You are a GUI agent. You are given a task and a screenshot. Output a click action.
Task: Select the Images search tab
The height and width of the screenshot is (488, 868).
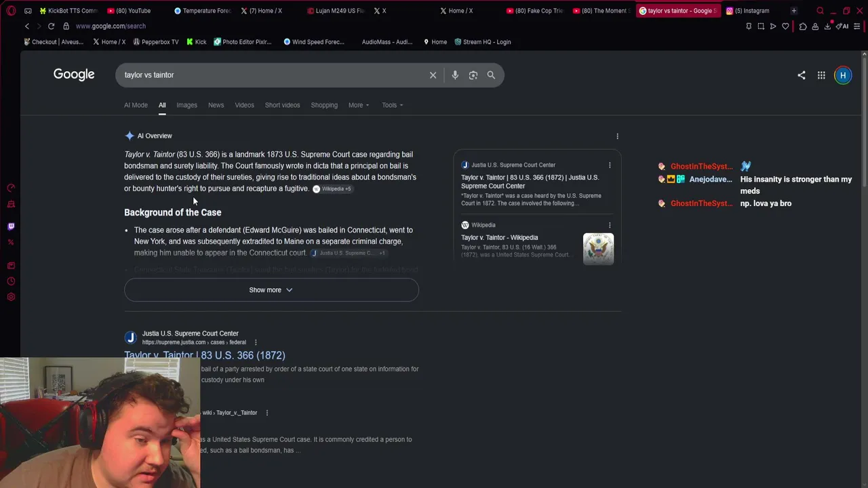(x=186, y=105)
